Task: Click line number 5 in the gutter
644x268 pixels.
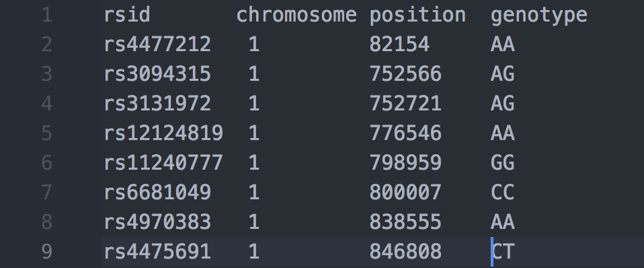Action: pos(47,133)
